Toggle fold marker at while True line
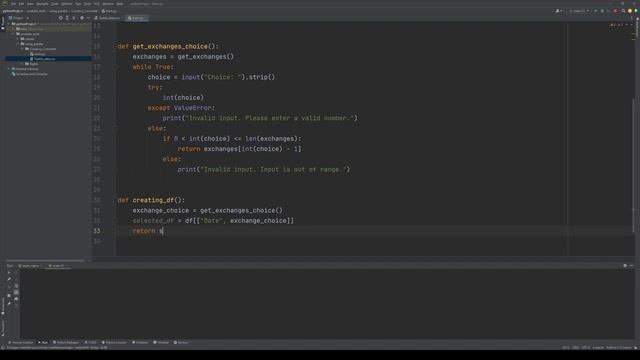This screenshot has height=360, width=640. click(x=116, y=67)
